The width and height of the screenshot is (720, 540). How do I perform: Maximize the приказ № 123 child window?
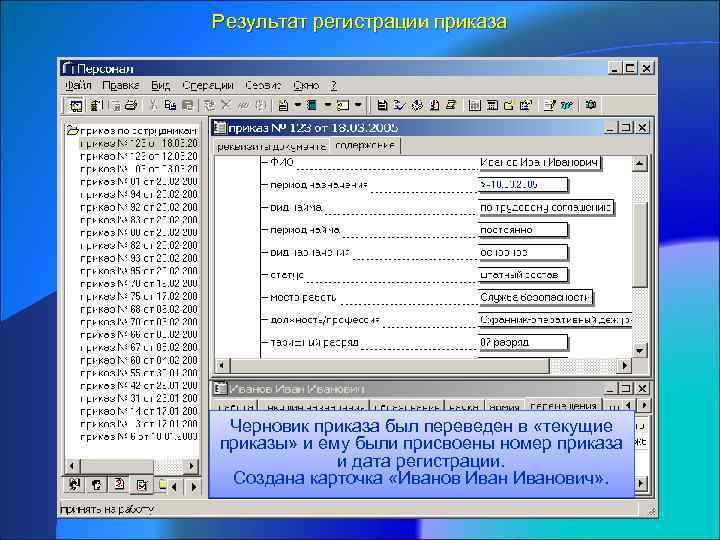(626, 127)
